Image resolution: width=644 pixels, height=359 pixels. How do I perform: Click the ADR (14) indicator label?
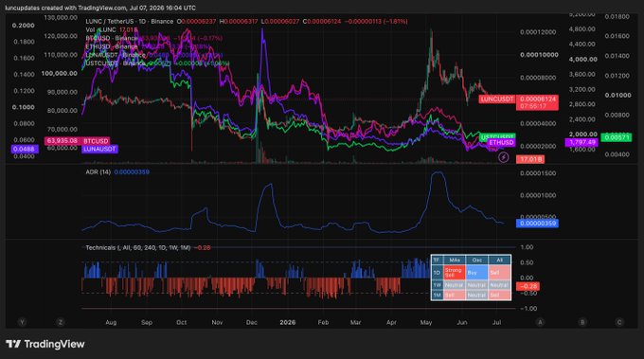pos(98,172)
